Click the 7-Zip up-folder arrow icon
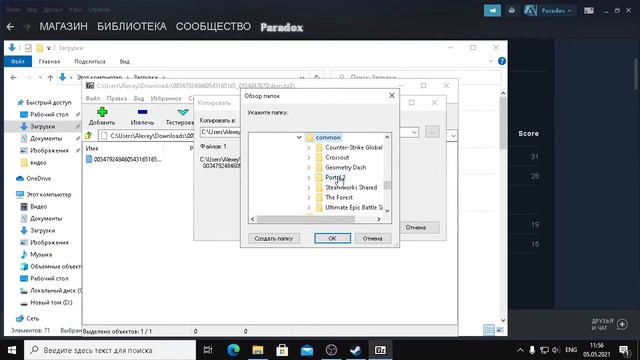640x360 pixels. [89, 136]
